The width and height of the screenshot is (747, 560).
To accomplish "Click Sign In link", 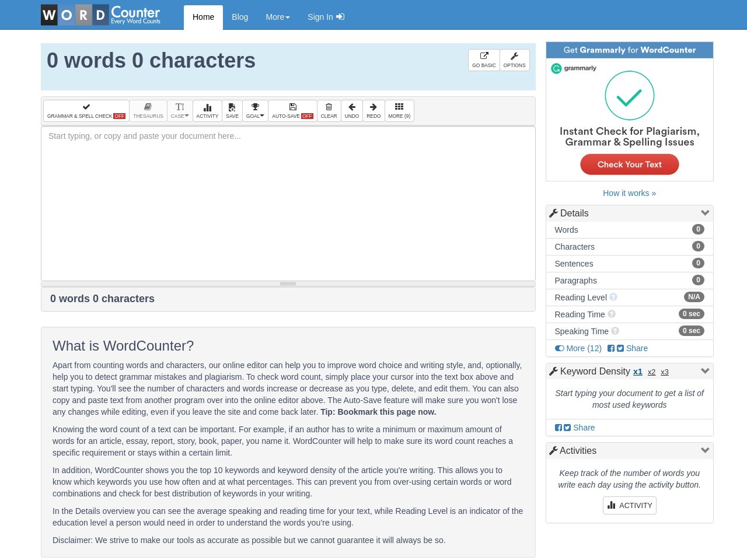I will [x=326, y=17].
